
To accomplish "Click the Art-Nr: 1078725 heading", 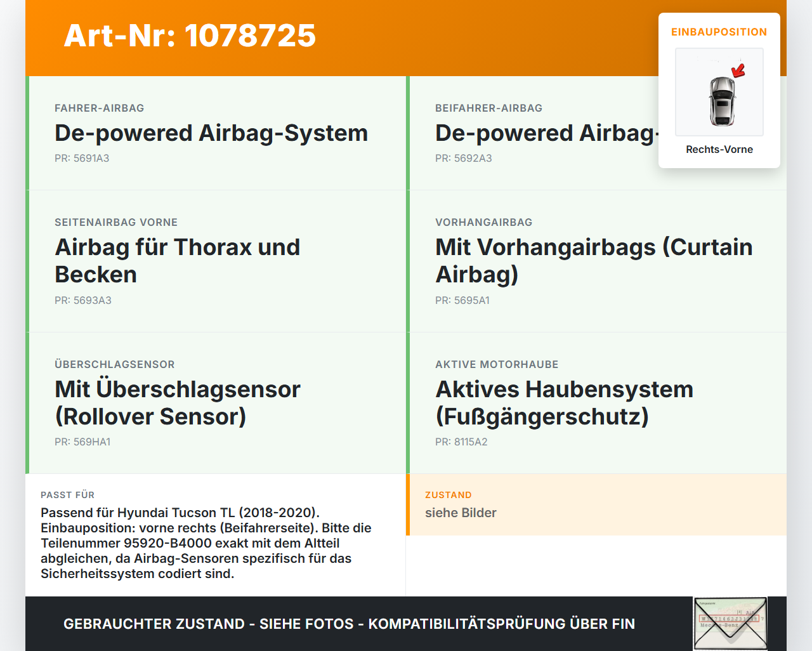I will 190,36.
